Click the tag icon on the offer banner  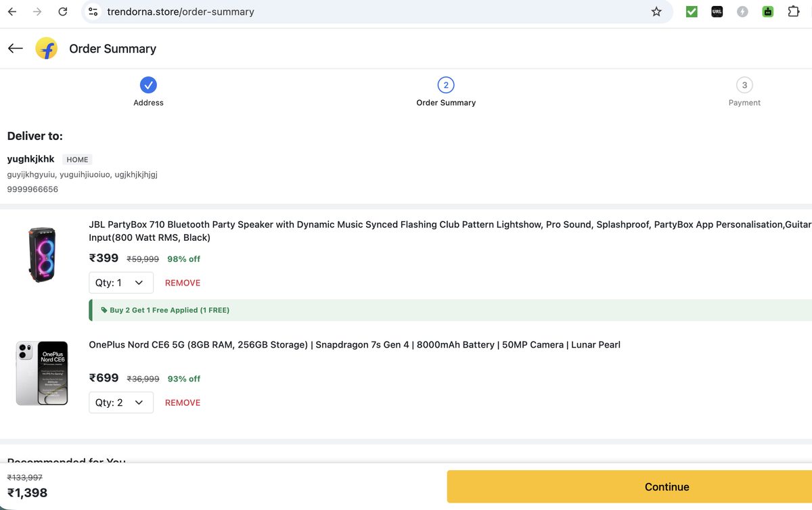(104, 310)
